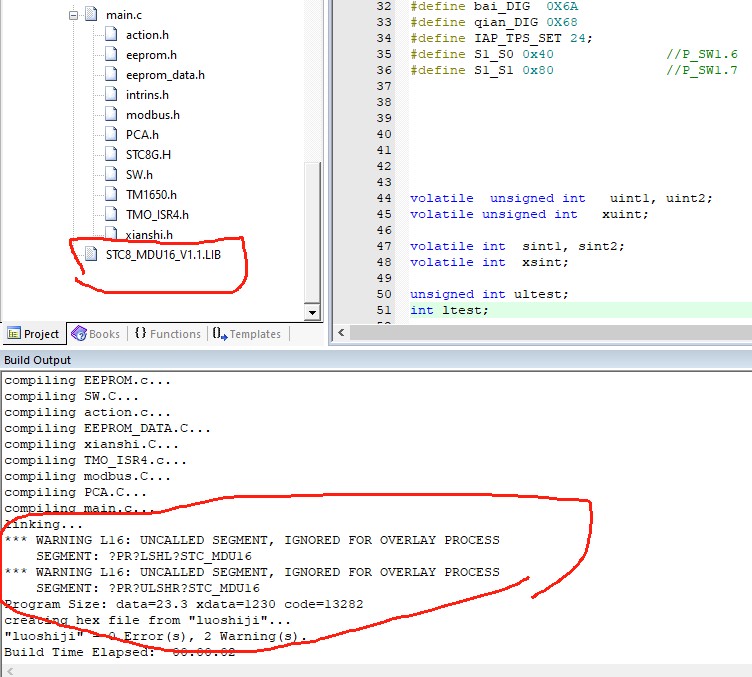
Task: Click the 'uint1, uint2;' declaration text
Action: (x=661, y=198)
